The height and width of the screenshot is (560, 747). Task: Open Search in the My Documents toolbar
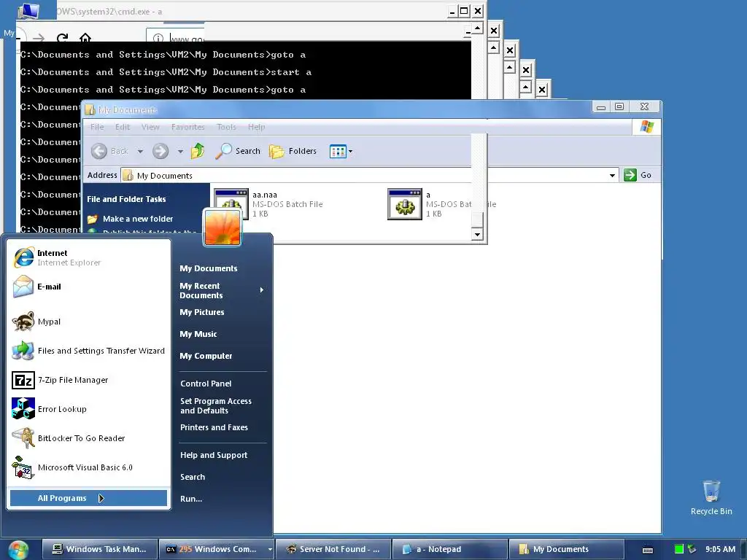(x=238, y=151)
